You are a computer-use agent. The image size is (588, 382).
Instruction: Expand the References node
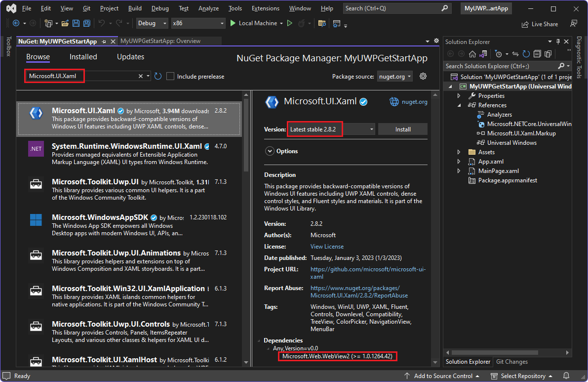[x=459, y=105]
